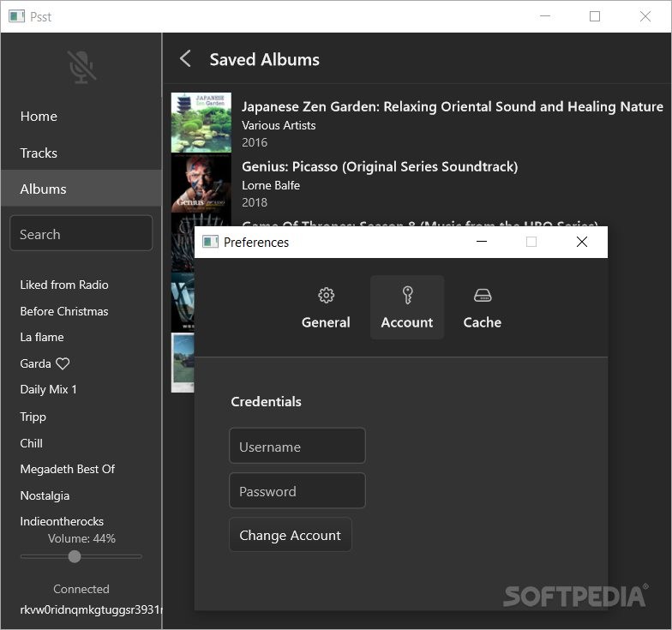Click the rkvw0ridnqmkgtuggsr3931 username text
The width and height of the screenshot is (672, 630).
[91, 609]
